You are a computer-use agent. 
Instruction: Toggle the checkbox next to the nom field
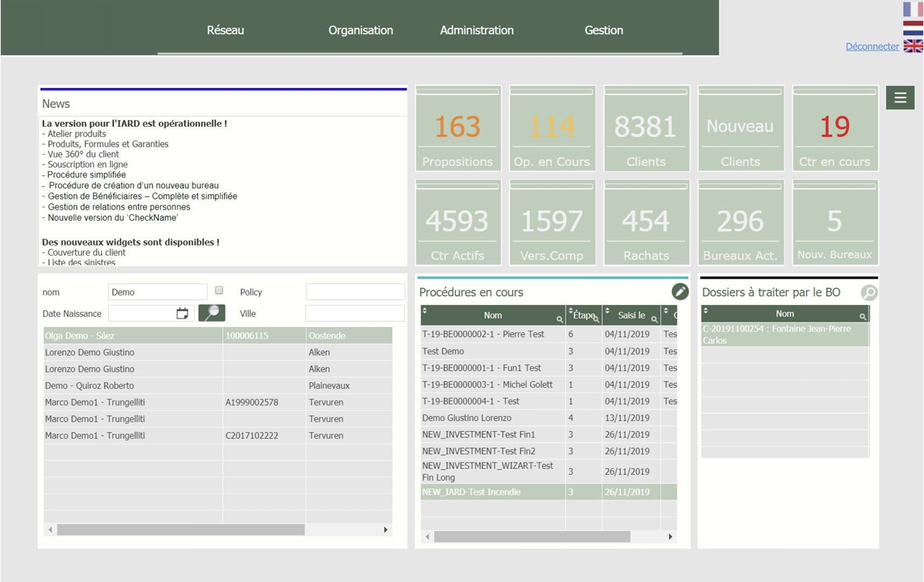tap(219, 291)
